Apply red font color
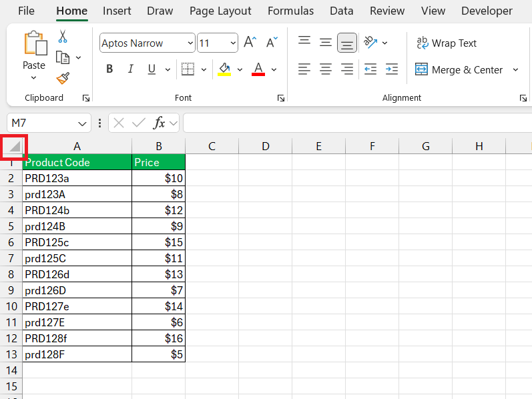This screenshot has width=532, height=399. click(x=258, y=69)
